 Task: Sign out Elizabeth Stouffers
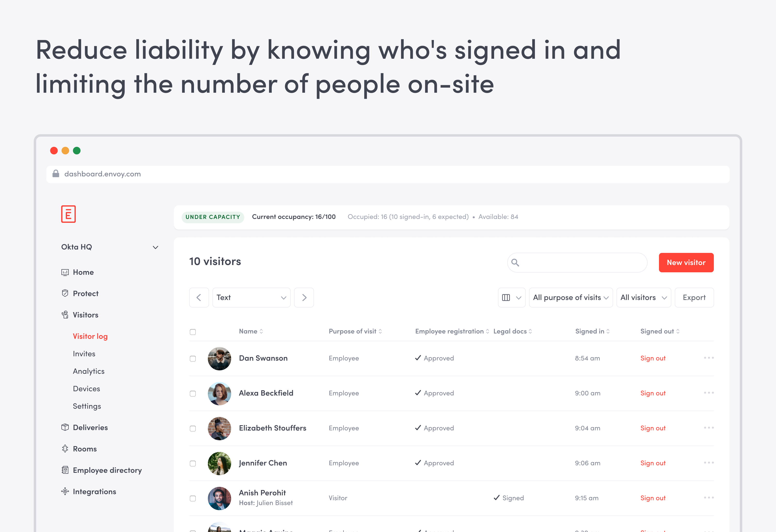pyautogui.click(x=653, y=428)
